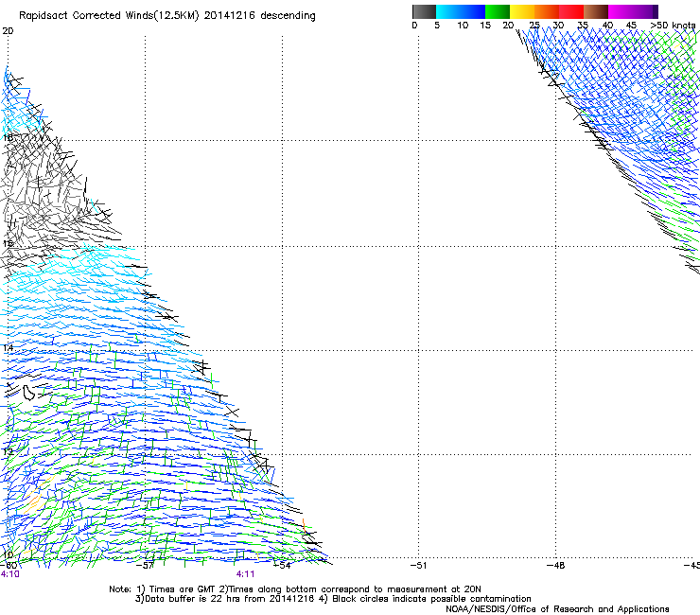700x615 pixels.
Task: Select the red 30-35 knots color segment
Action: [x=571, y=11]
